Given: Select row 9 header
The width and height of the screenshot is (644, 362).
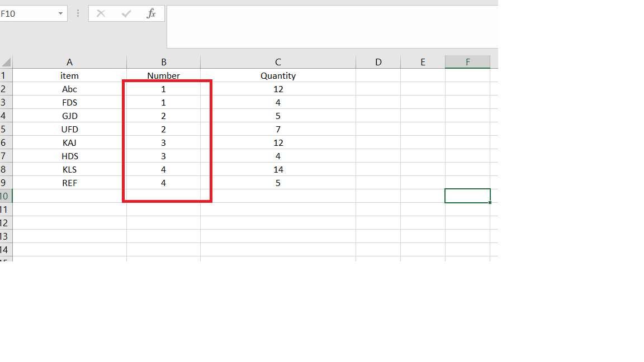Looking at the screenshot, I should click(6, 183).
